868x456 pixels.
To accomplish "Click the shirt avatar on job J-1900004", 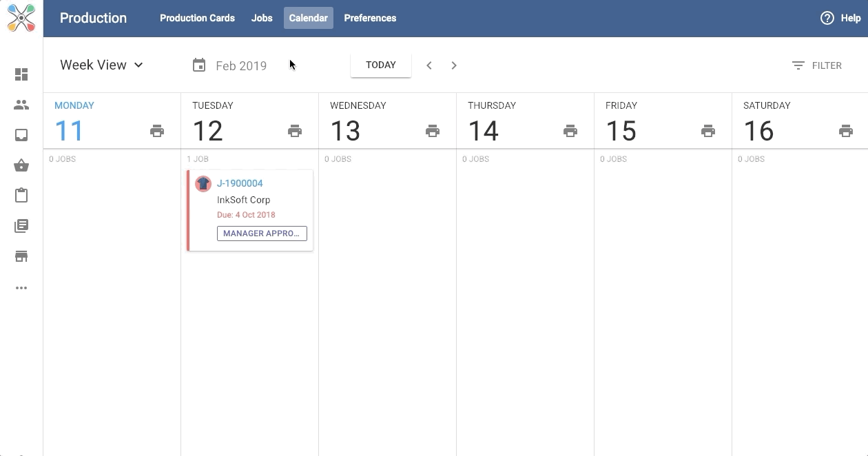I will pos(203,183).
